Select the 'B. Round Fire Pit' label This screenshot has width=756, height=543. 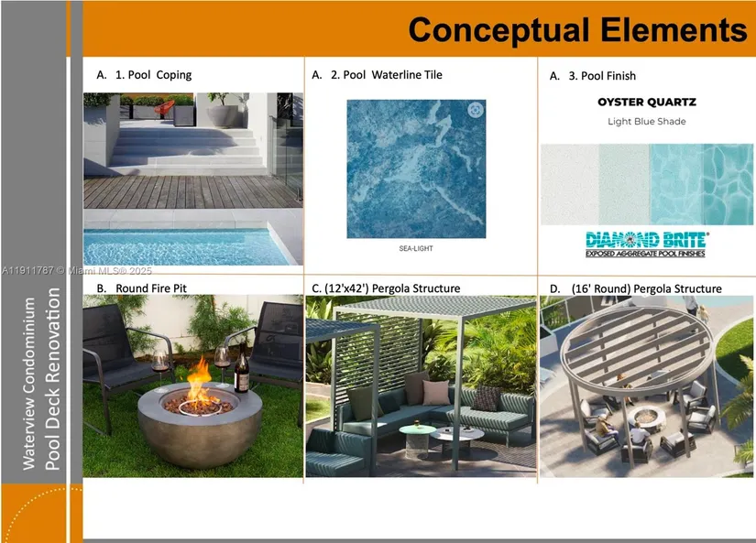[141, 288]
